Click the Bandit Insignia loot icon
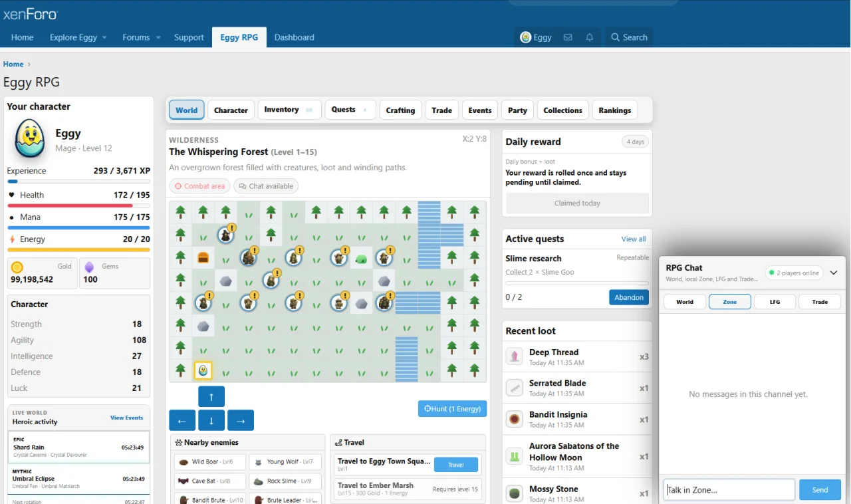The height and width of the screenshot is (504, 851). pyautogui.click(x=514, y=420)
